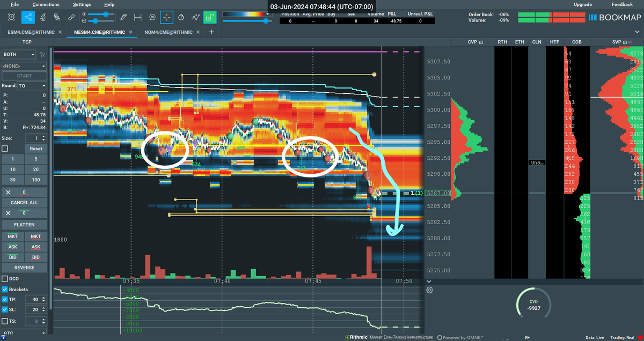Screen dimensions: 644x341
Task: Click the Upgrade link
Action: pos(583,4)
